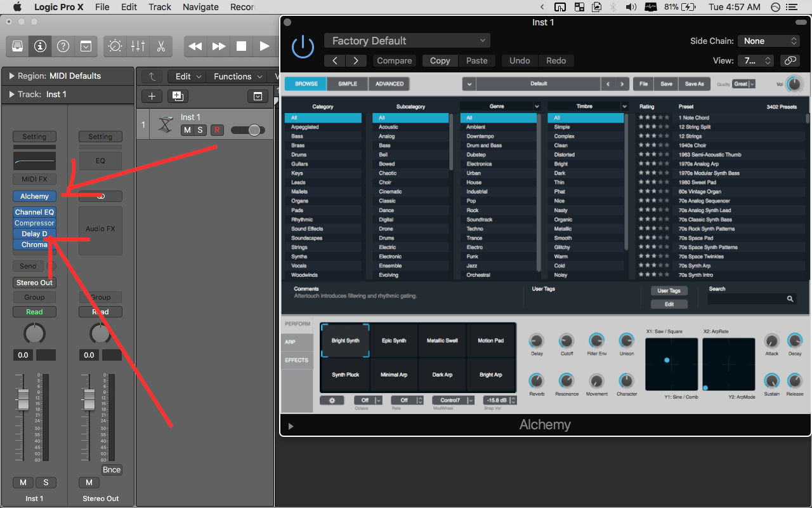This screenshot has width=812, height=508.
Task: Mute the Inst 1 channel strip
Action: pyautogui.click(x=23, y=483)
